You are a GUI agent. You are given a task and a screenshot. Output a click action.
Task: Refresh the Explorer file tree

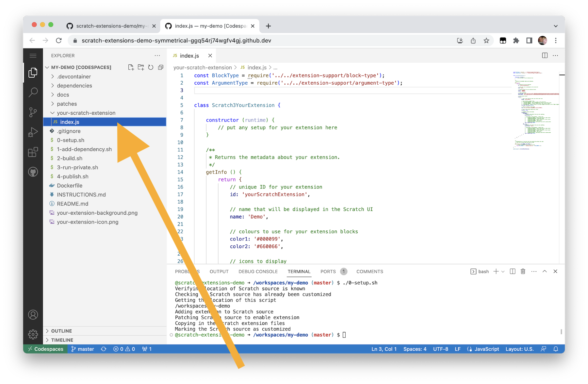[x=150, y=67]
